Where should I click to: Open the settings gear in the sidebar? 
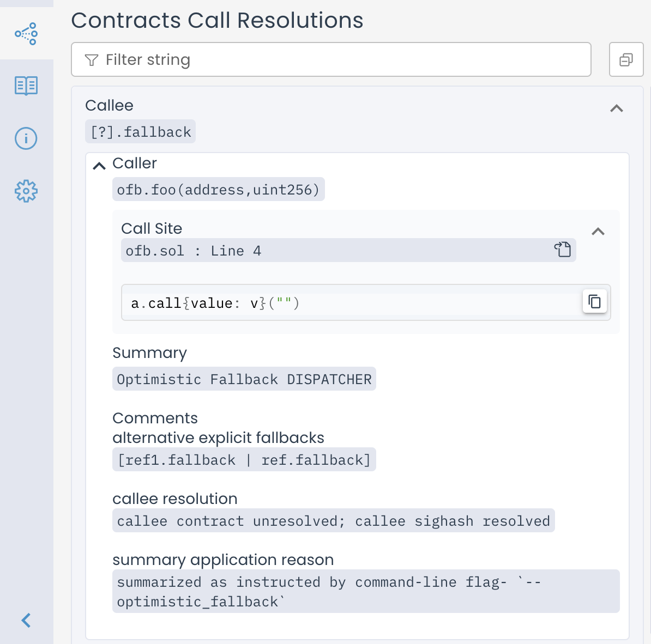26,191
